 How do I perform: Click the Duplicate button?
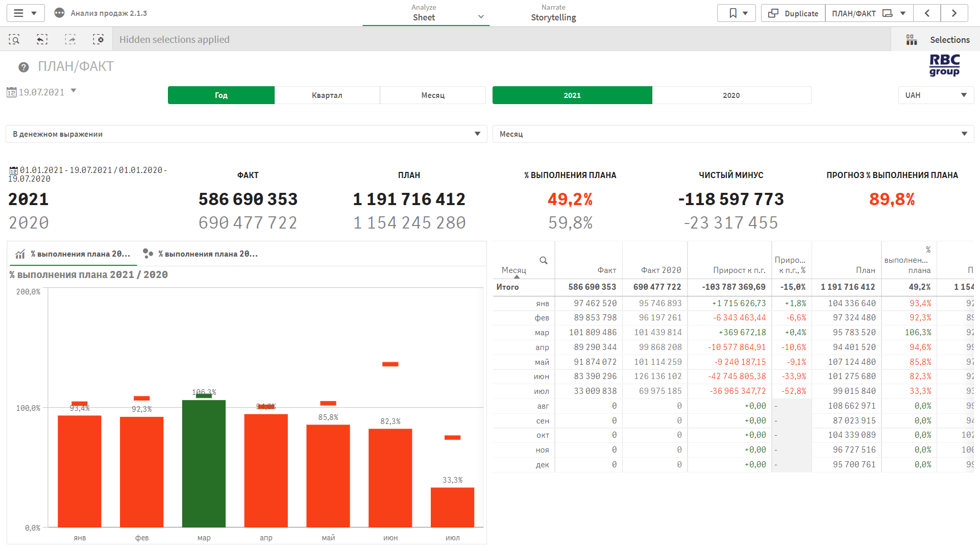tap(793, 13)
